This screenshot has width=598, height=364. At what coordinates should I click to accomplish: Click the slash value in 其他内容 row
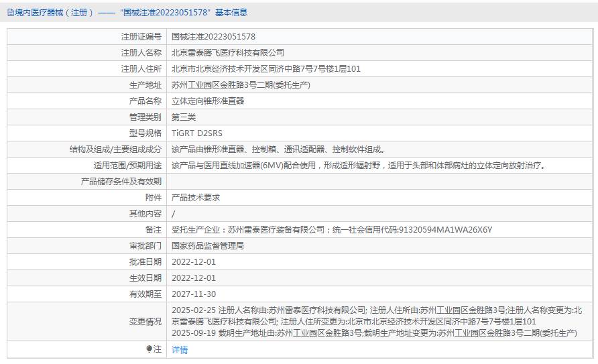tap(174, 214)
